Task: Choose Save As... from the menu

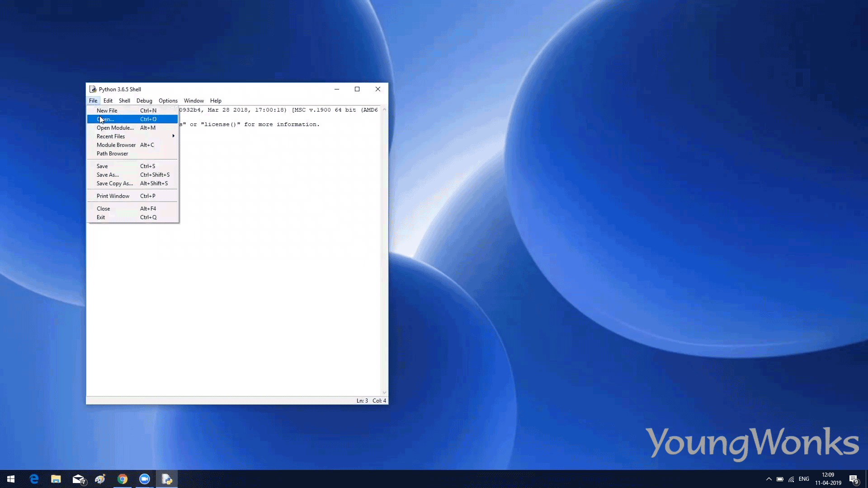Action: point(132,175)
